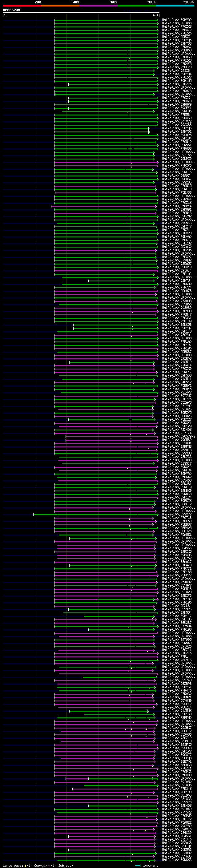Open the hit UniRef100_A7R073
Image resolution: width=197 pixels, height=868 pixels.
[177, 91]
